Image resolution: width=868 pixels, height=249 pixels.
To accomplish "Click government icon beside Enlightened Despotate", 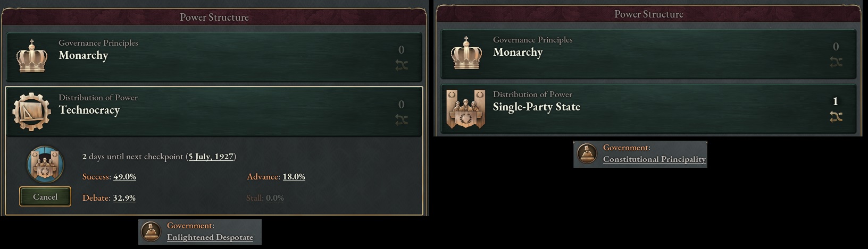I will pyautogui.click(x=151, y=232).
